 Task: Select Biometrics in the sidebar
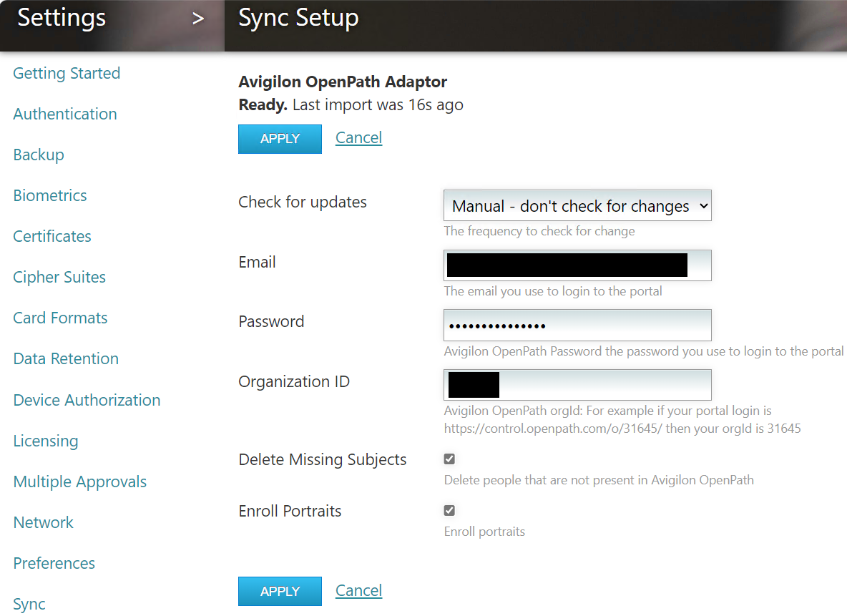pyautogui.click(x=49, y=195)
